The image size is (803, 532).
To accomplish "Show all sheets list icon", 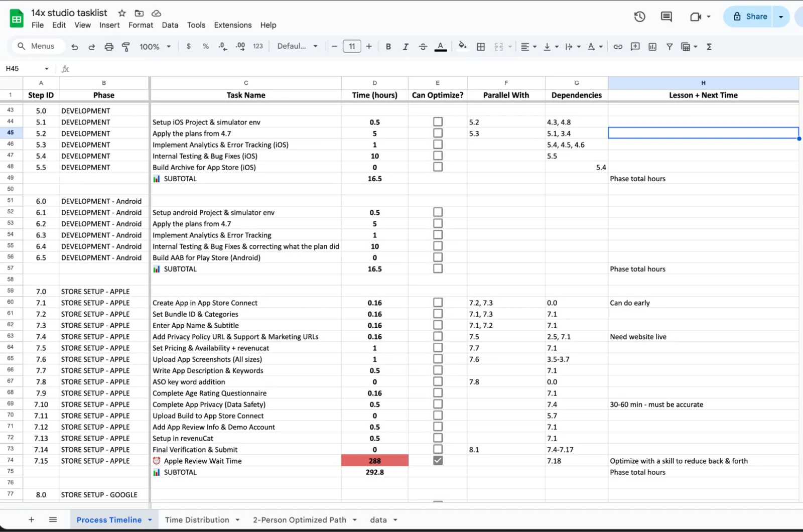I will [x=53, y=520].
